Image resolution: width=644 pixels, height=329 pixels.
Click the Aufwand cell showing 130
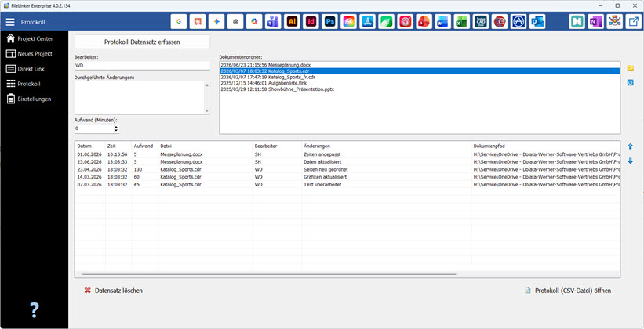(x=145, y=169)
